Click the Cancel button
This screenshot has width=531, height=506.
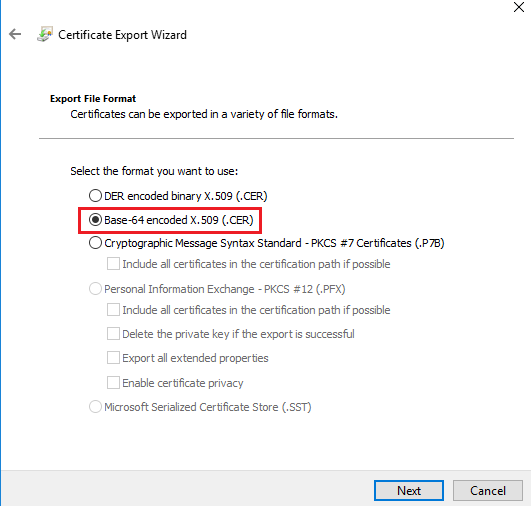click(x=488, y=490)
